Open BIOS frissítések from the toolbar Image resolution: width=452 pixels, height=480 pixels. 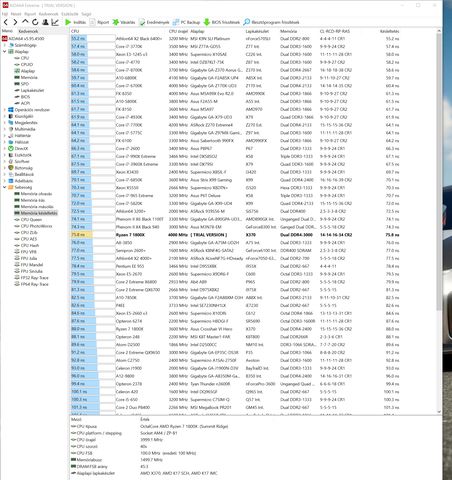point(222,22)
